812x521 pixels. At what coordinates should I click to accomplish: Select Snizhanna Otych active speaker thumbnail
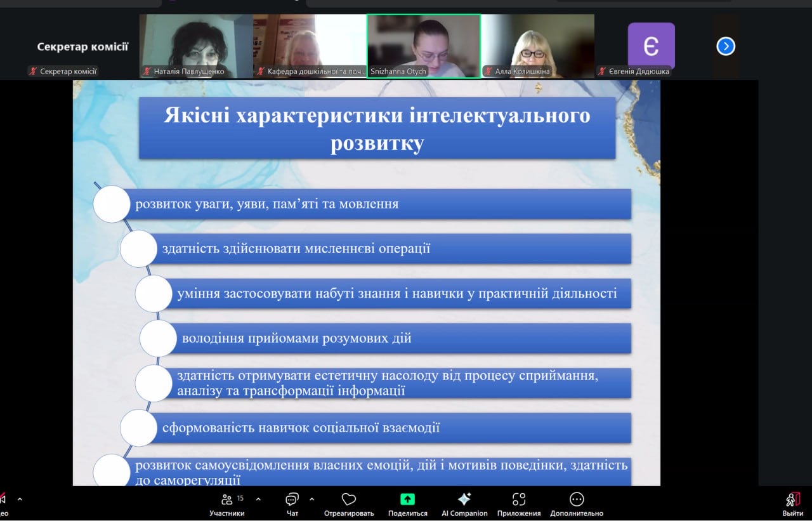pyautogui.click(x=424, y=46)
